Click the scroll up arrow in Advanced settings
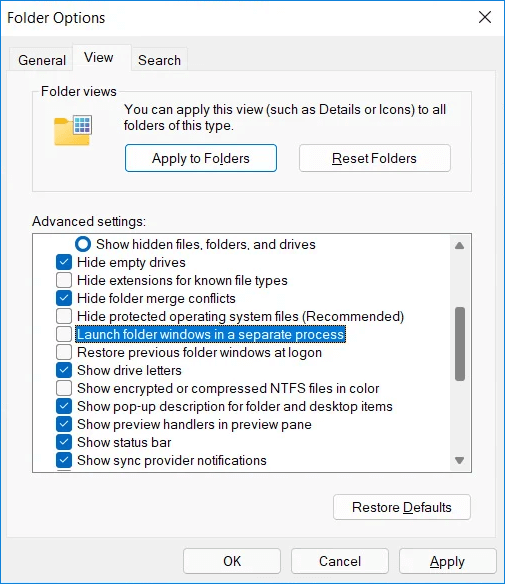Screen dimensions: 505x584 tap(460, 245)
